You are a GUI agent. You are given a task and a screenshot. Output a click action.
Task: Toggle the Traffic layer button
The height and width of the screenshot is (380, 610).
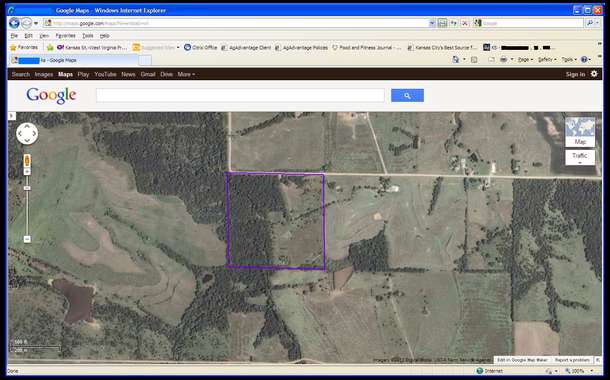pos(580,157)
